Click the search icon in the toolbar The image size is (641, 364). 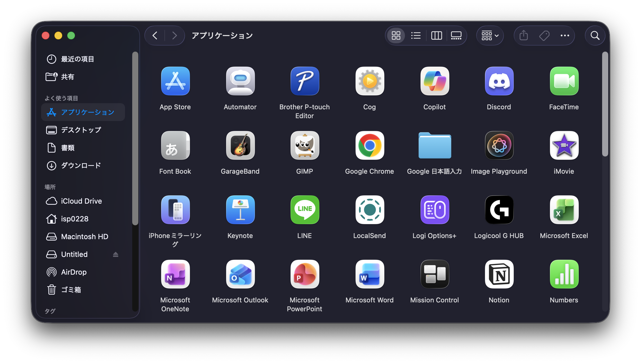click(595, 36)
